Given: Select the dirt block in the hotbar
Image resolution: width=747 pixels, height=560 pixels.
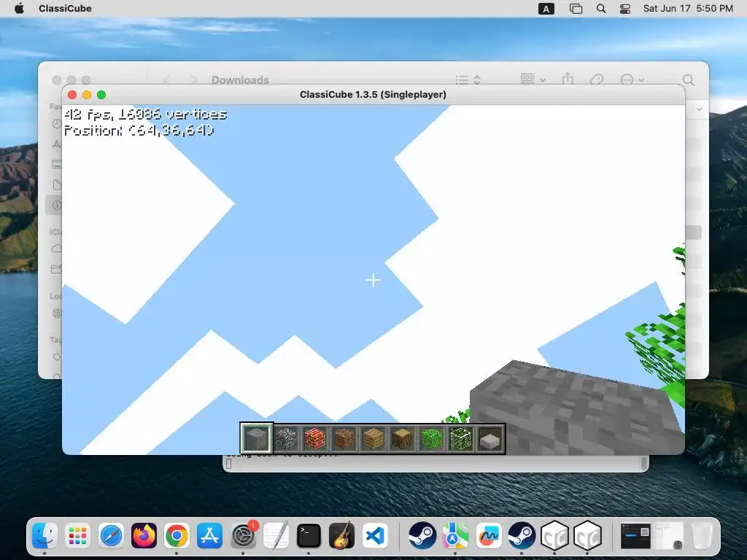Looking at the screenshot, I should click(x=344, y=438).
